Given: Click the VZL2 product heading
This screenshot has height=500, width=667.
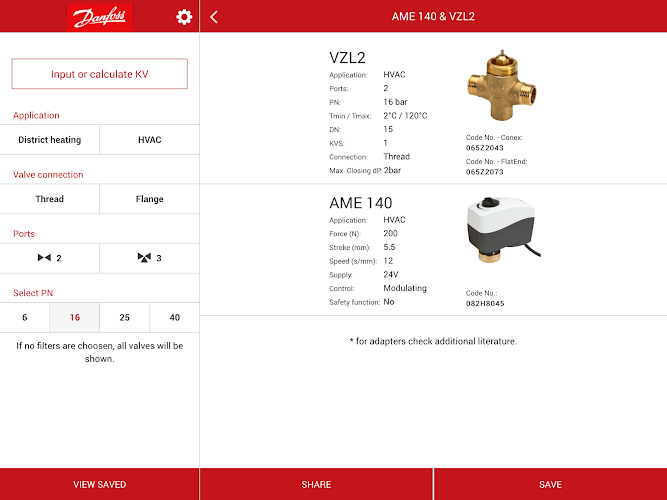Looking at the screenshot, I should point(348,57).
